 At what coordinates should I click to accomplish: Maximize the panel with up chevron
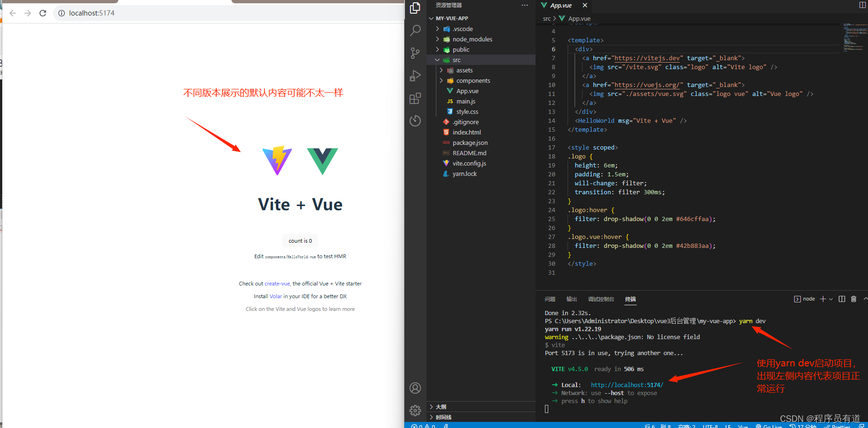click(865, 299)
